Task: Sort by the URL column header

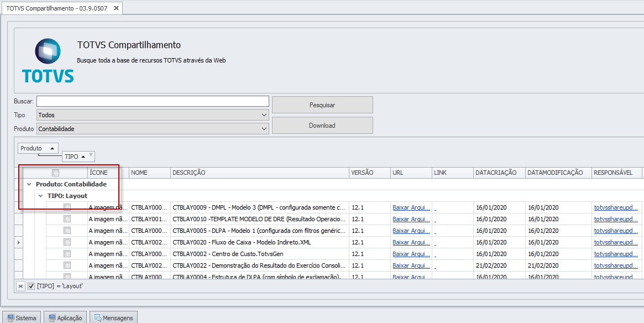Action: tap(411, 173)
